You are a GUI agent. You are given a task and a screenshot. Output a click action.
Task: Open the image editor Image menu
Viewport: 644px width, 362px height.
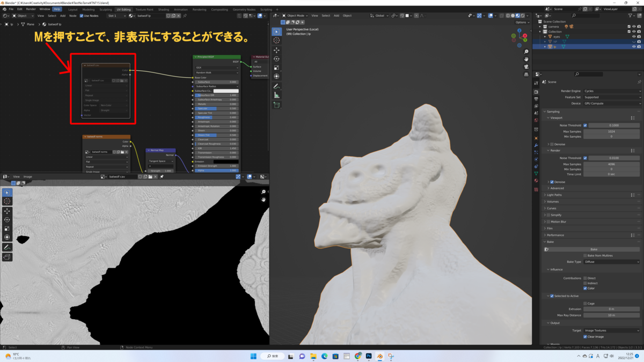(x=27, y=176)
